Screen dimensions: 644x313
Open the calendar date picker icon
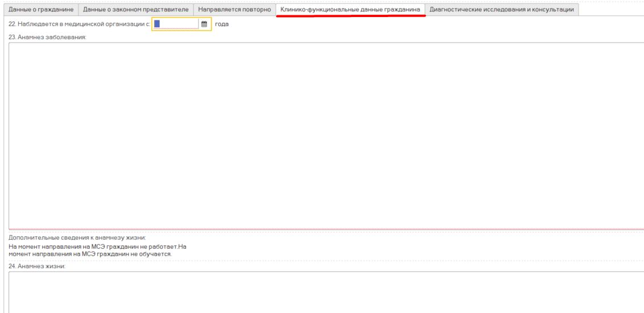[204, 24]
